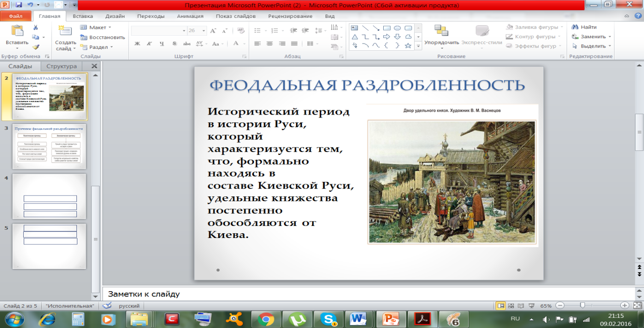The image size is (644, 328).
Task: Open PowerPoint Help question mark
Action: (639, 16)
